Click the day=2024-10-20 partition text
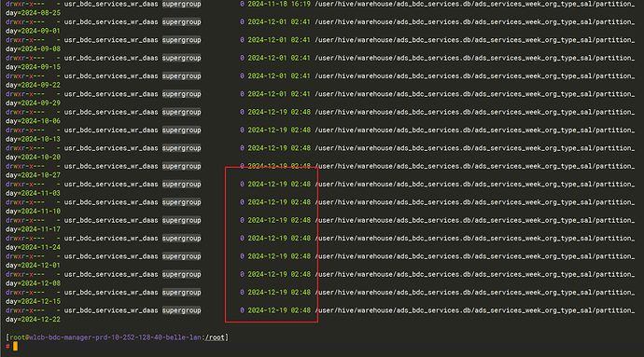Screen dimensions: 644x357 point(33,158)
